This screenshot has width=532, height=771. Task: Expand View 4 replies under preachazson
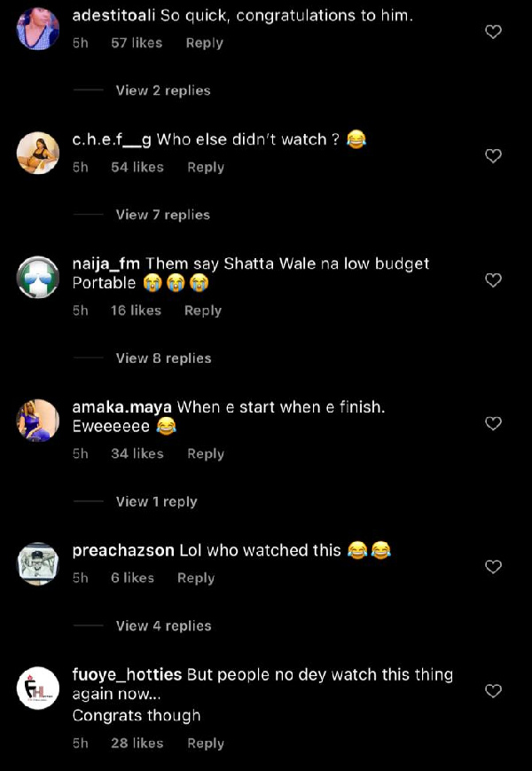click(161, 625)
